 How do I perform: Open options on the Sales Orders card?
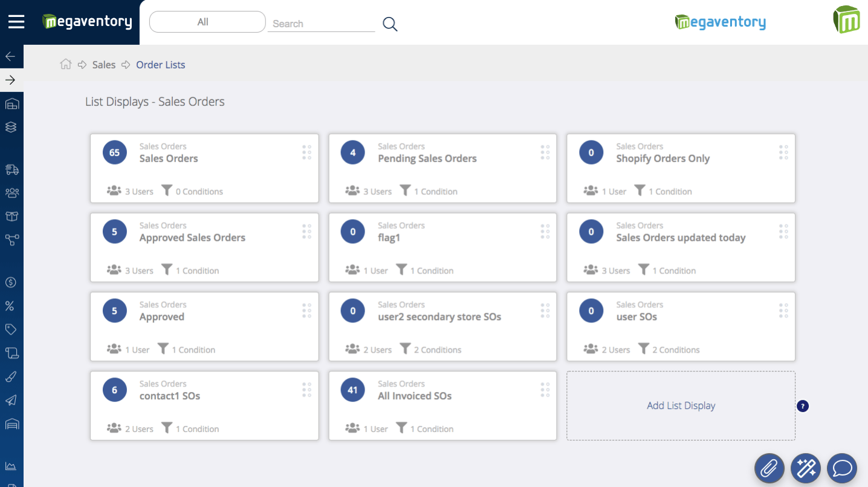306,152
